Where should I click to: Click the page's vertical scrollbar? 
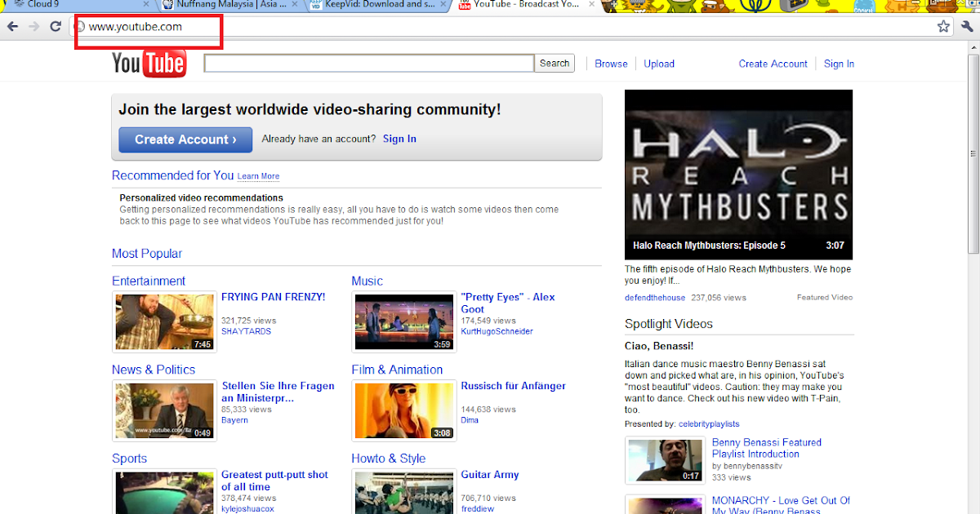point(973,155)
